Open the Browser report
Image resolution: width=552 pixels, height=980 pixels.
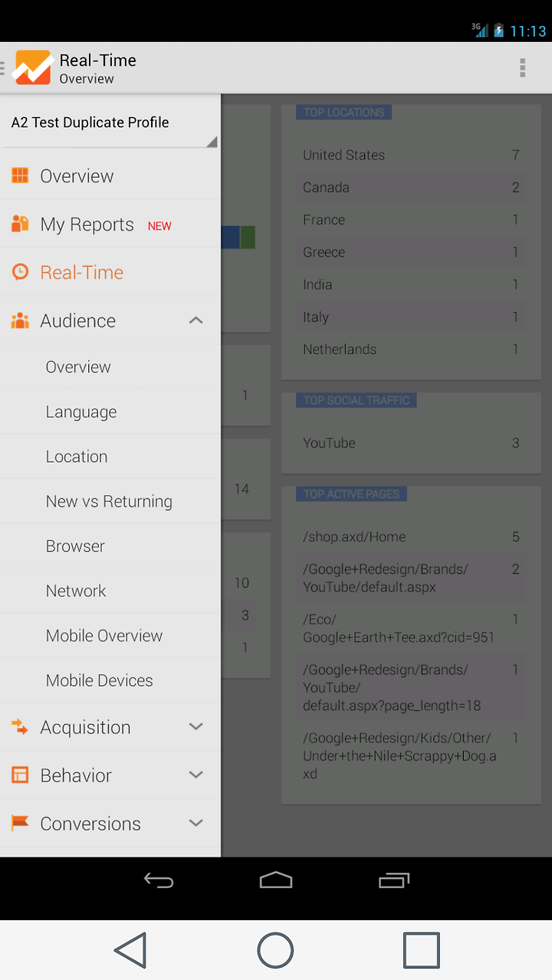110,546
